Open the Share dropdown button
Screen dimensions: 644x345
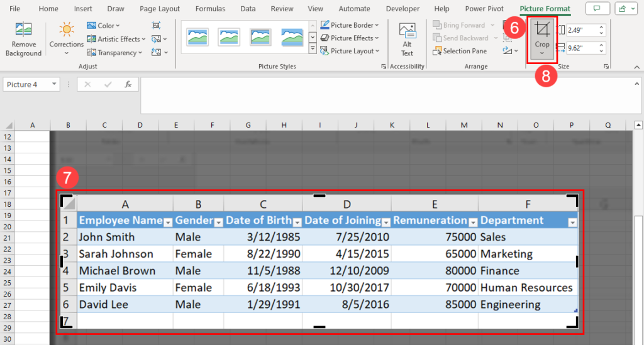pos(626,9)
